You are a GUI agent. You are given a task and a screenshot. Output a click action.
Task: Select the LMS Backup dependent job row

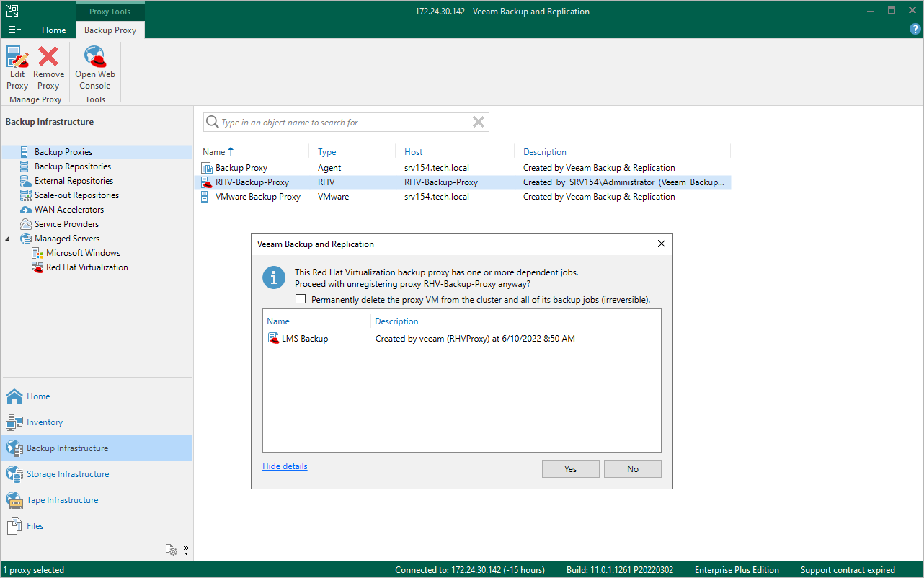click(x=461, y=339)
